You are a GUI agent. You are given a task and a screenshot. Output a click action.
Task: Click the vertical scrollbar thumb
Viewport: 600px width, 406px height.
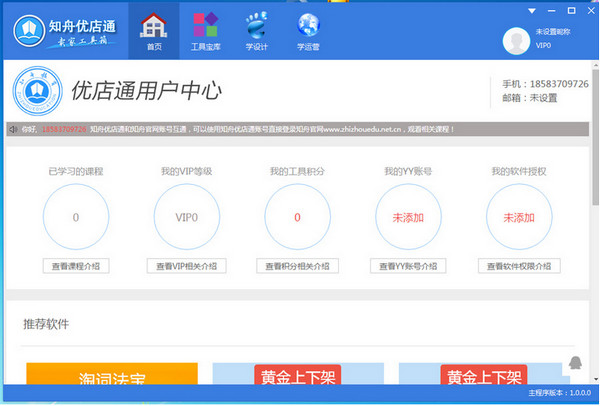pyautogui.click(x=595, y=137)
